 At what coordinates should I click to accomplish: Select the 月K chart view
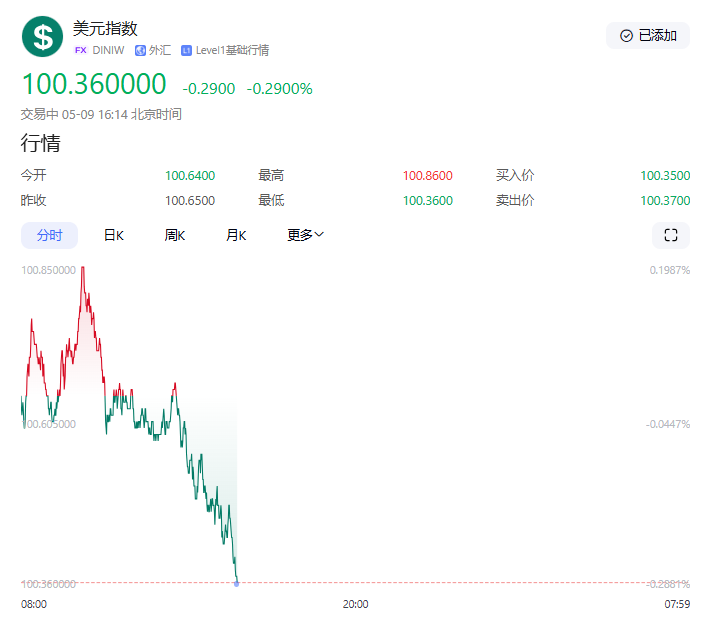tap(236, 235)
